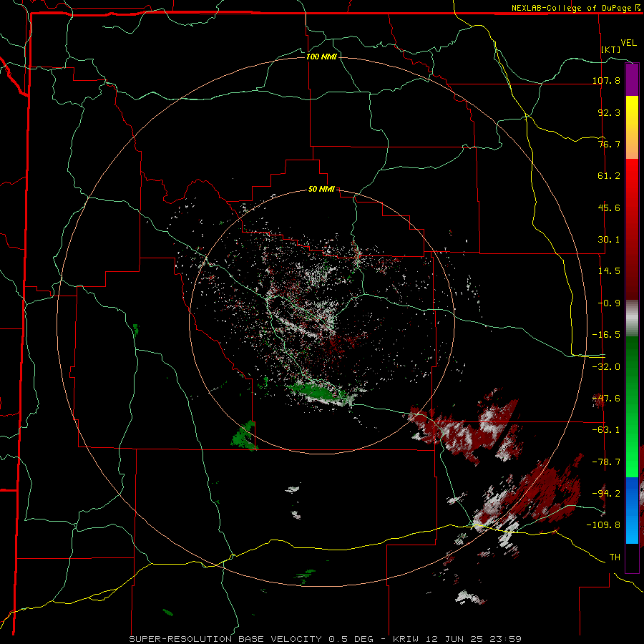Image resolution: width=644 pixels, height=644 pixels.
Task: Select the -16.5 legend value
Action: 606,334
